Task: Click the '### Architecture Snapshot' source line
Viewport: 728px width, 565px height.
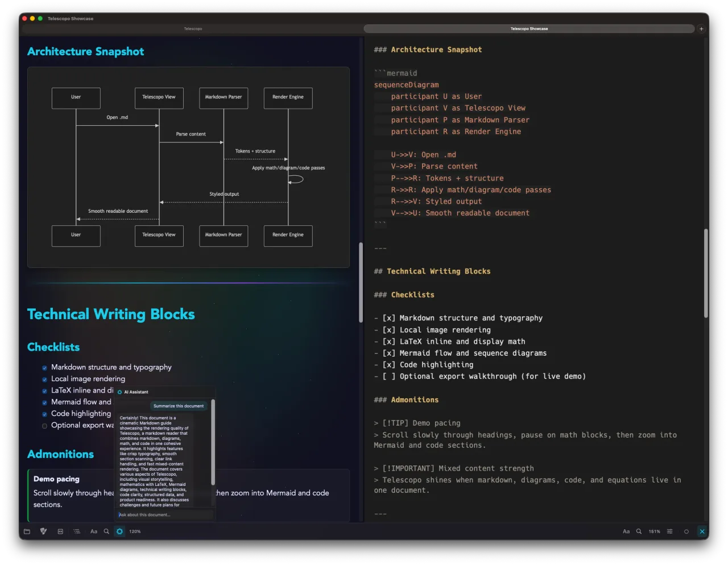Action: click(x=428, y=50)
